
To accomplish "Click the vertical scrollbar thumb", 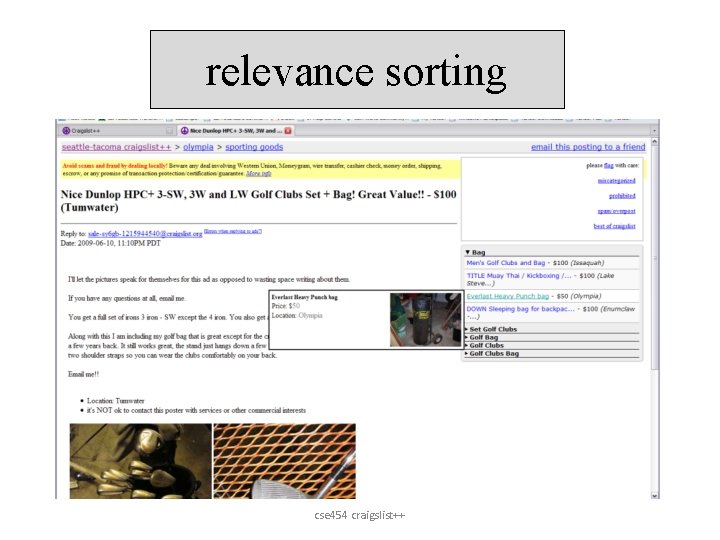I will click(x=655, y=257).
